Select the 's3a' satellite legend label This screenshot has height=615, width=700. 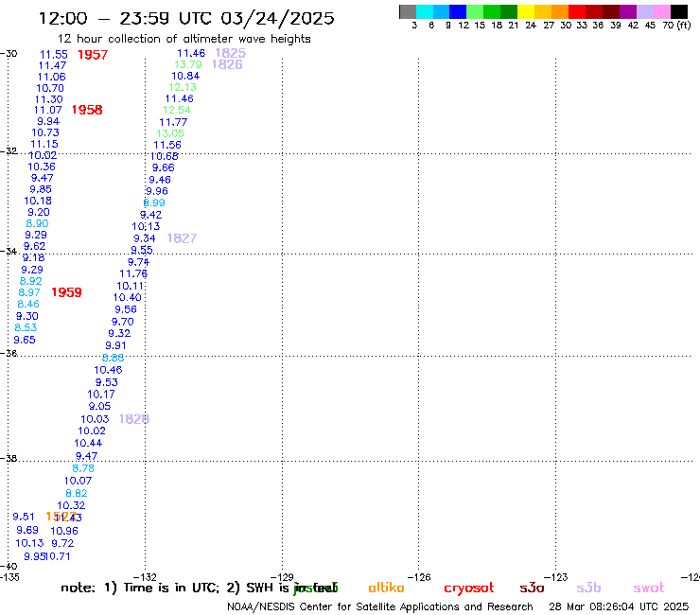(532, 589)
